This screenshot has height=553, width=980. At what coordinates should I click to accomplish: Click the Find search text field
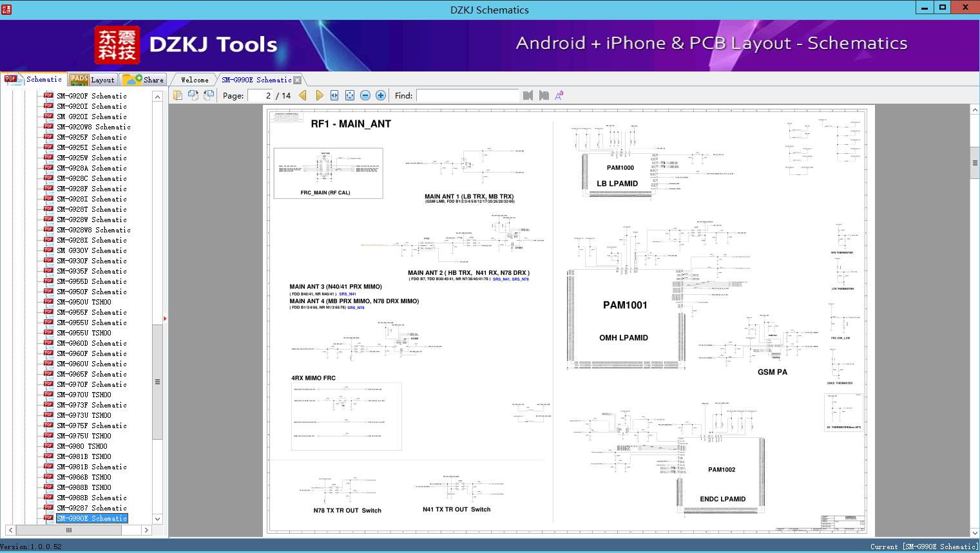click(x=467, y=95)
